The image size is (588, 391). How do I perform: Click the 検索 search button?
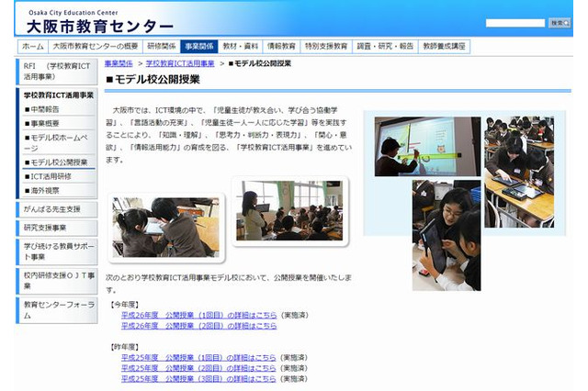point(560,23)
